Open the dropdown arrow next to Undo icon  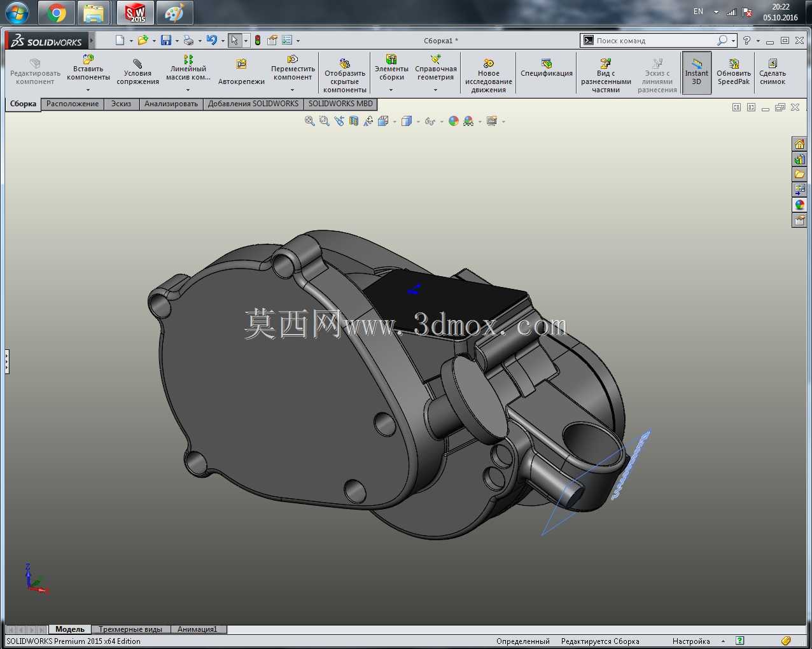pos(223,41)
